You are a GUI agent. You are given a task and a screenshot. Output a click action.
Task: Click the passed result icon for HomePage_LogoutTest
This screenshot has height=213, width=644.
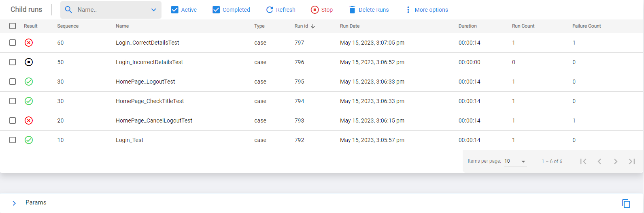click(x=29, y=82)
